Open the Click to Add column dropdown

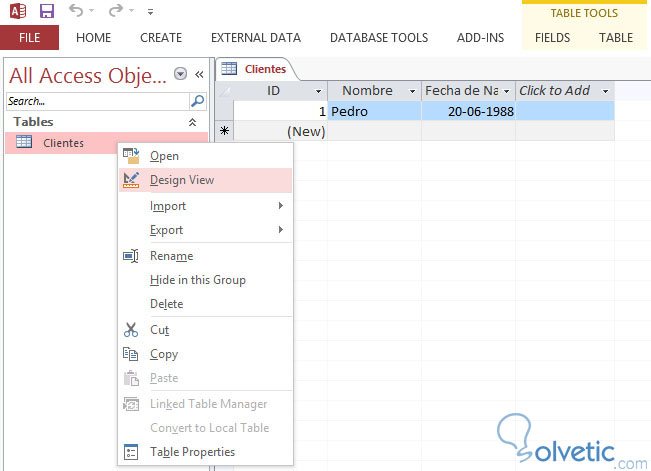(x=606, y=91)
